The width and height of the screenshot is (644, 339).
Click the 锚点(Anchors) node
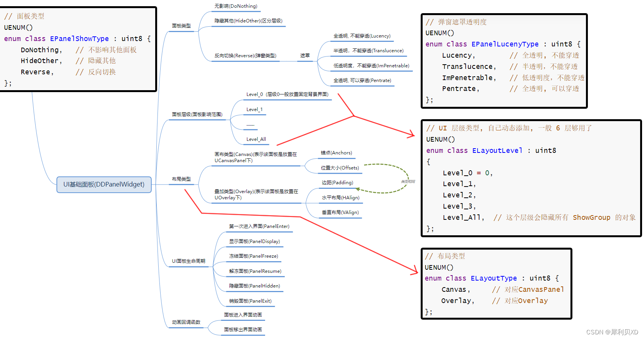pyautogui.click(x=336, y=153)
